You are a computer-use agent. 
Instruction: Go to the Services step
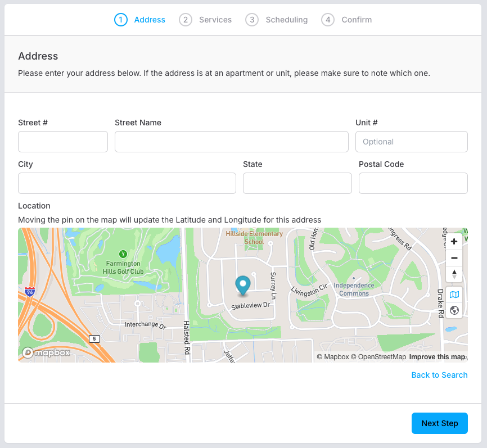point(205,20)
